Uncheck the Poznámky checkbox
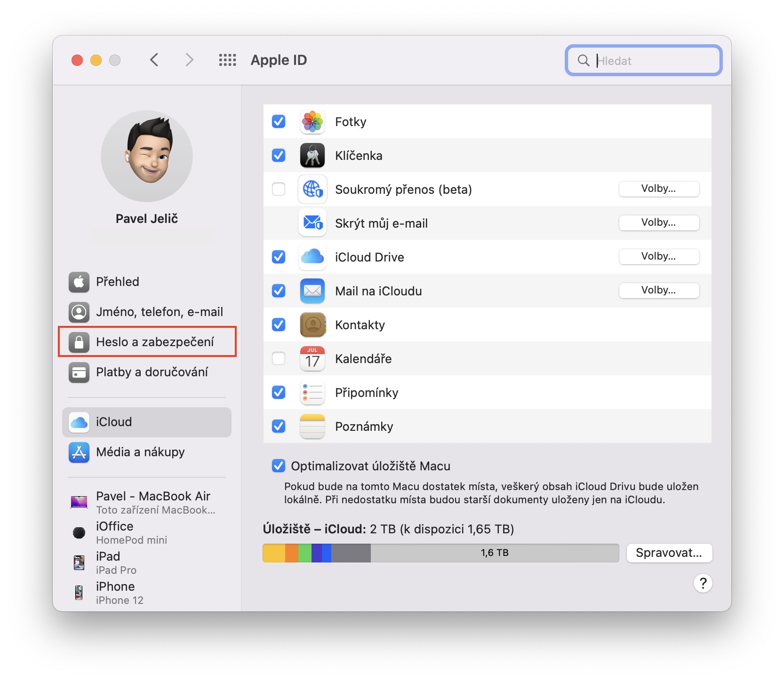Viewport: 784px width, 681px height. tap(279, 427)
